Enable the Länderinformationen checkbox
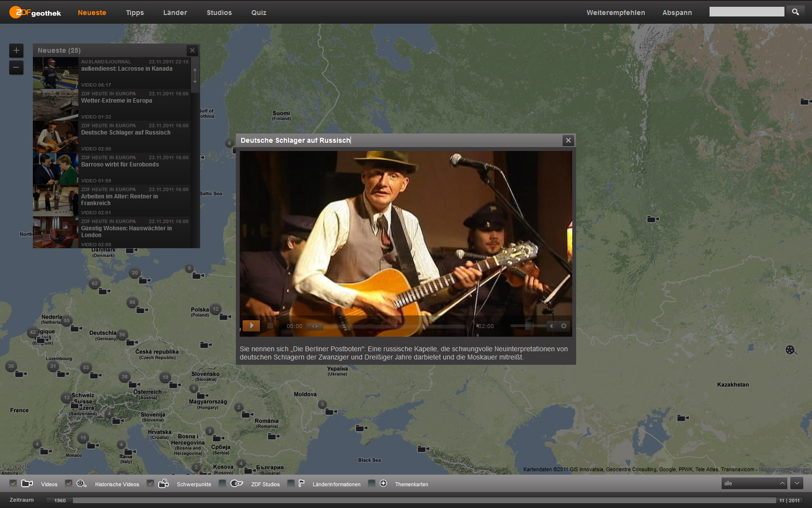This screenshot has height=508, width=812. click(291, 483)
